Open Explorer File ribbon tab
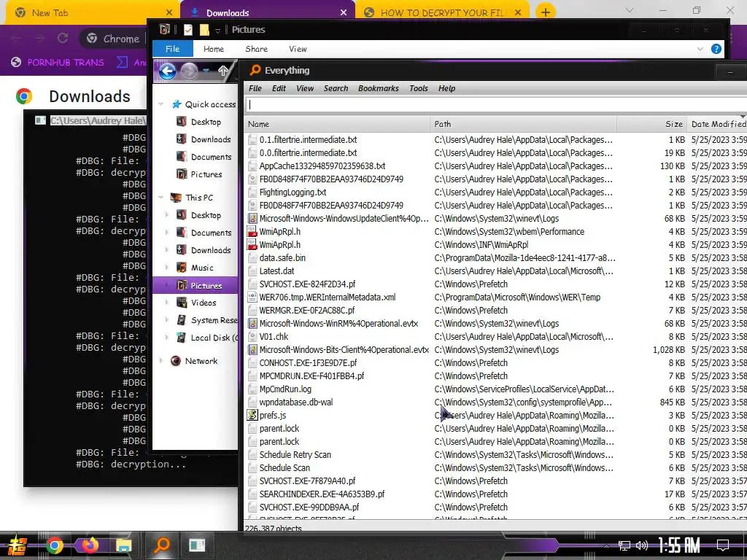This screenshot has height=560, width=747. click(172, 49)
